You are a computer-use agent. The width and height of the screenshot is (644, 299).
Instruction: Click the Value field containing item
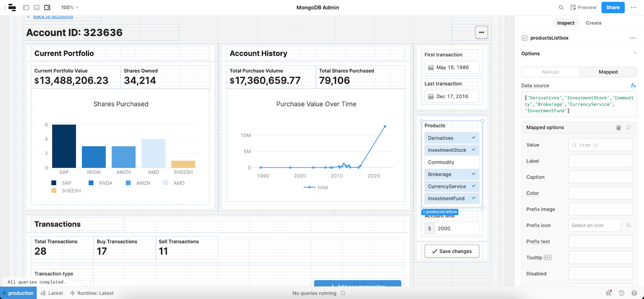[x=600, y=145]
